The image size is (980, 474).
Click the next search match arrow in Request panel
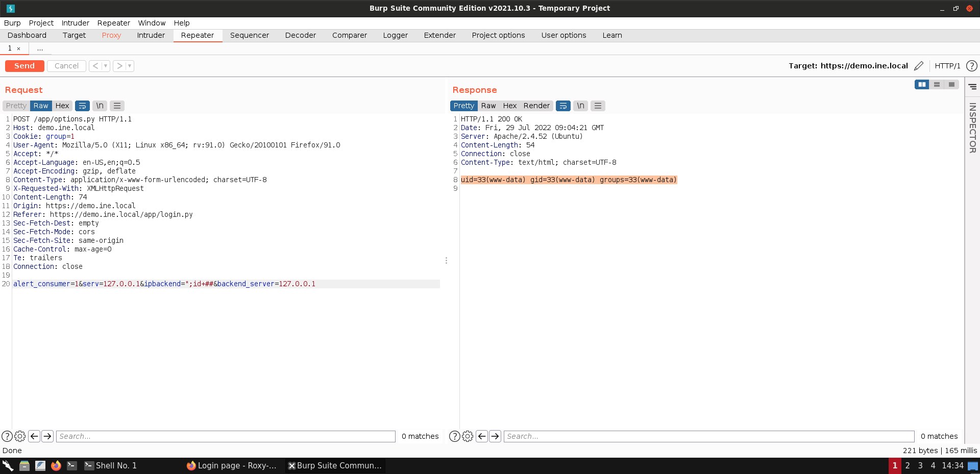click(47, 436)
